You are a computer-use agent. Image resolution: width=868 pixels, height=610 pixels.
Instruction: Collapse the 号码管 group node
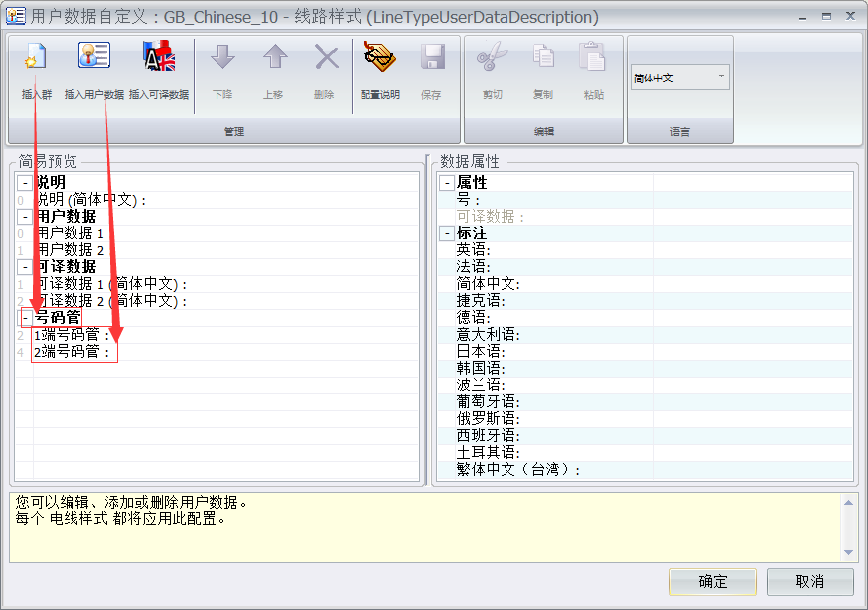[24, 318]
